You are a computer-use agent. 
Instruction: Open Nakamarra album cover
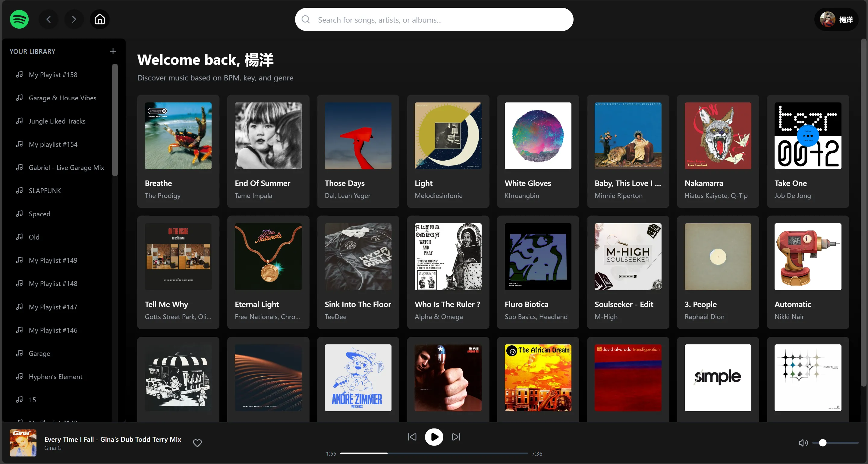tap(718, 136)
